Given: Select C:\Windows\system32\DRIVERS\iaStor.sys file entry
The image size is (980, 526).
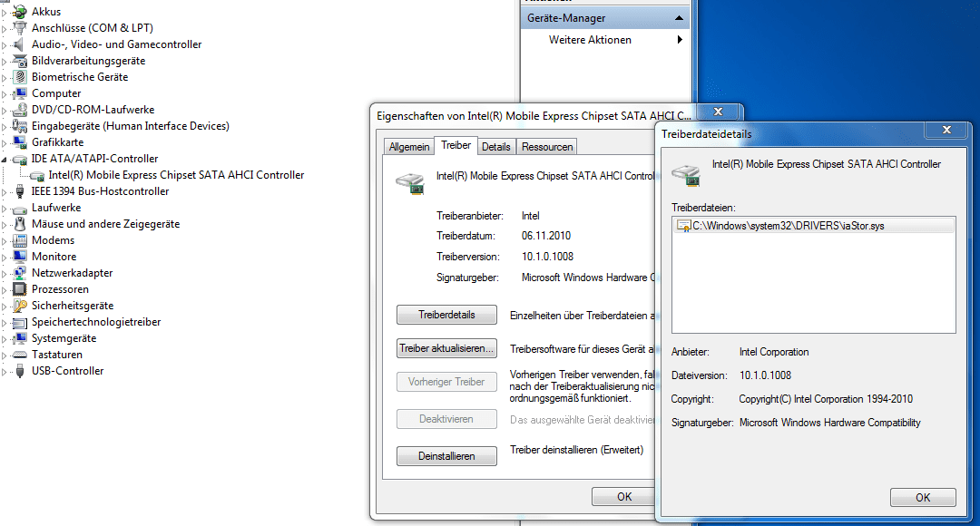Looking at the screenshot, I should tap(814, 226).
